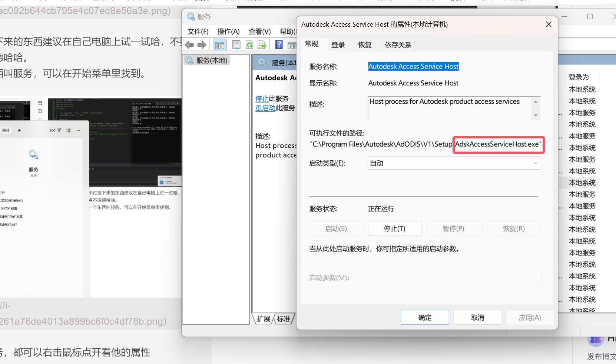
Task: Click the 显示名称 value Autodesk Access Service Host
Action: point(413,83)
